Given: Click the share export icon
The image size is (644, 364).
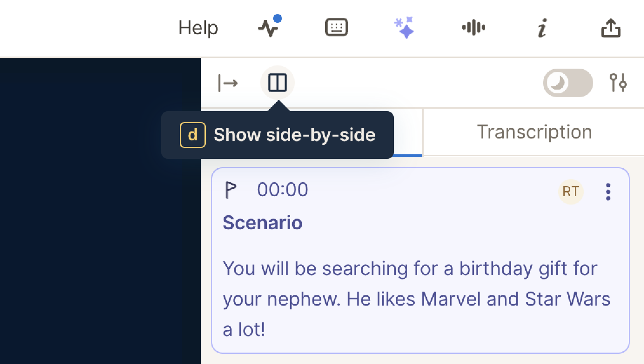Looking at the screenshot, I should (x=611, y=28).
